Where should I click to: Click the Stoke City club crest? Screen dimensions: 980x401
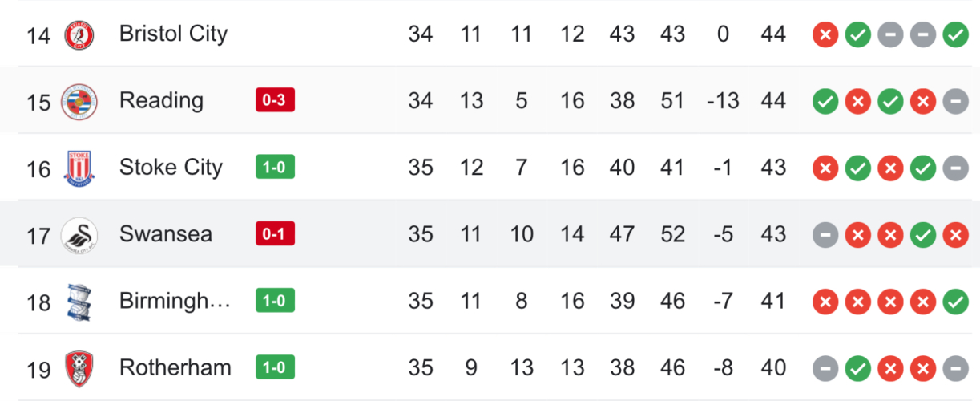(79, 168)
